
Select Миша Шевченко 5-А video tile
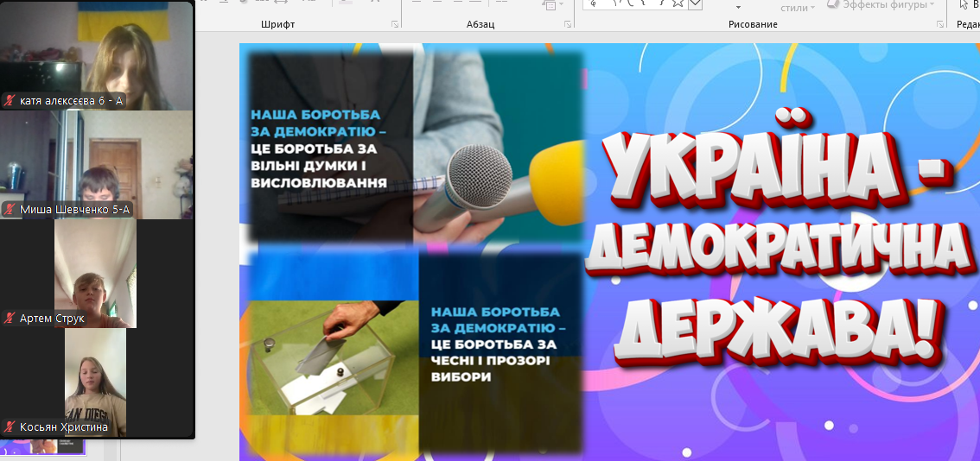(97, 165)
